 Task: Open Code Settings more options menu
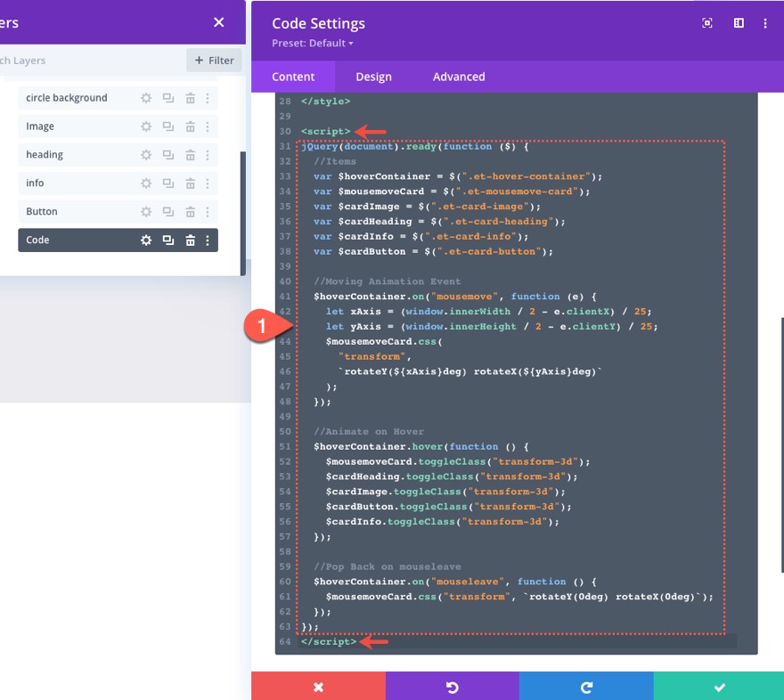coord(765,23)
